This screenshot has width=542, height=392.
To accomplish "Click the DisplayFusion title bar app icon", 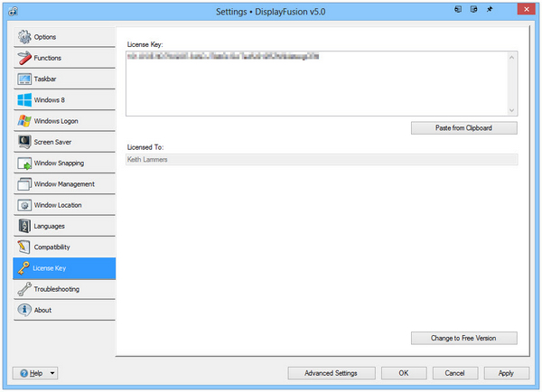I will point(14,12).
